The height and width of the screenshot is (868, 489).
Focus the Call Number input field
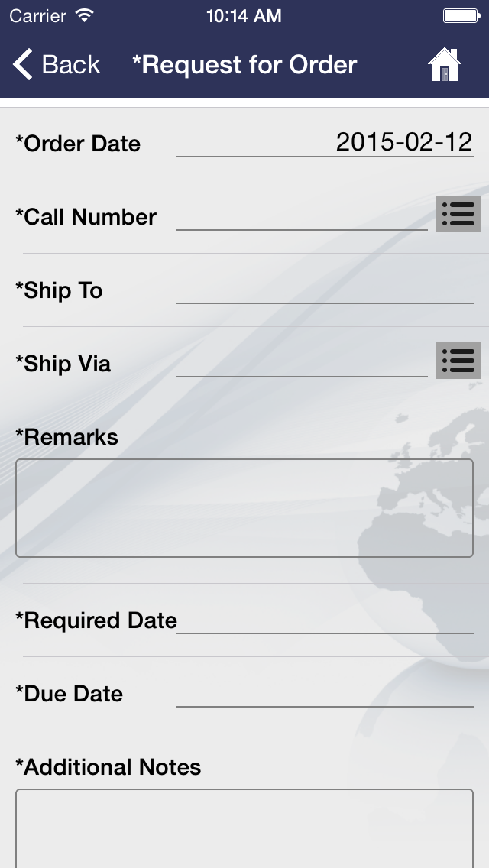point(302,216)
